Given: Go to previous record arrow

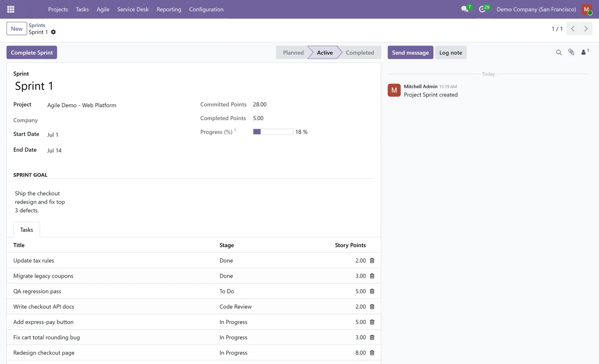Looking at the screenshot, I should (x=573, y=29).
